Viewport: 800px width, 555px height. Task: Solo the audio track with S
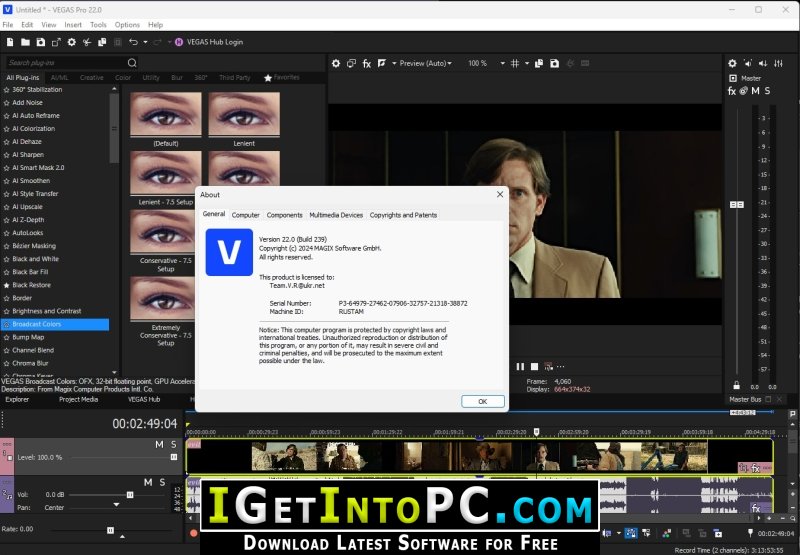click(x=162, y=482)
